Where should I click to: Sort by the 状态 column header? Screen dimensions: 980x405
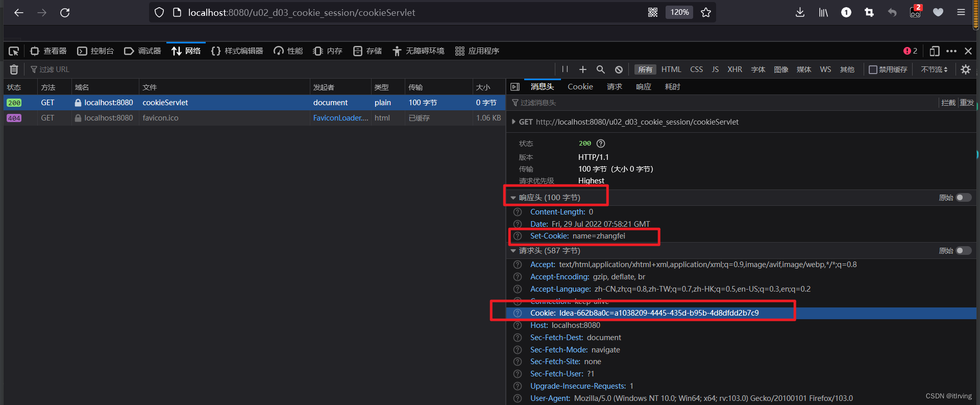(20, 87)
